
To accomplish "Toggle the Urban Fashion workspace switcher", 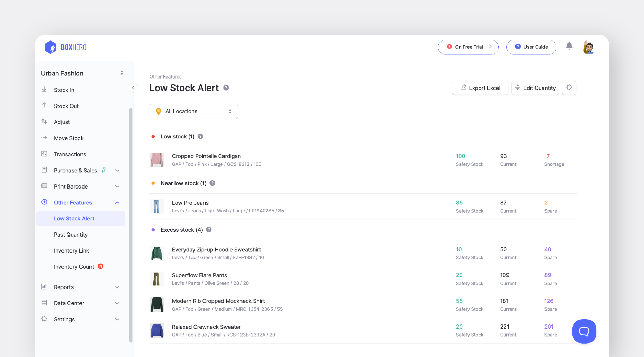I will click(x=122, y=73).
